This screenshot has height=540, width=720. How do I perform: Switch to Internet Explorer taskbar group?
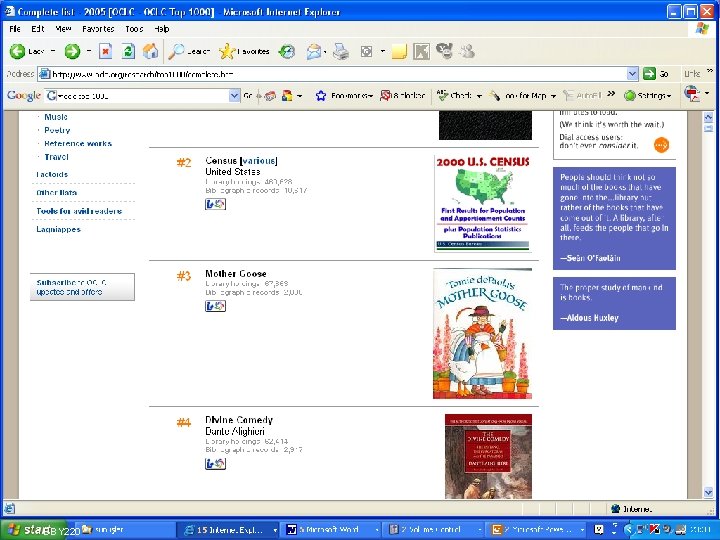pos(228,529)
